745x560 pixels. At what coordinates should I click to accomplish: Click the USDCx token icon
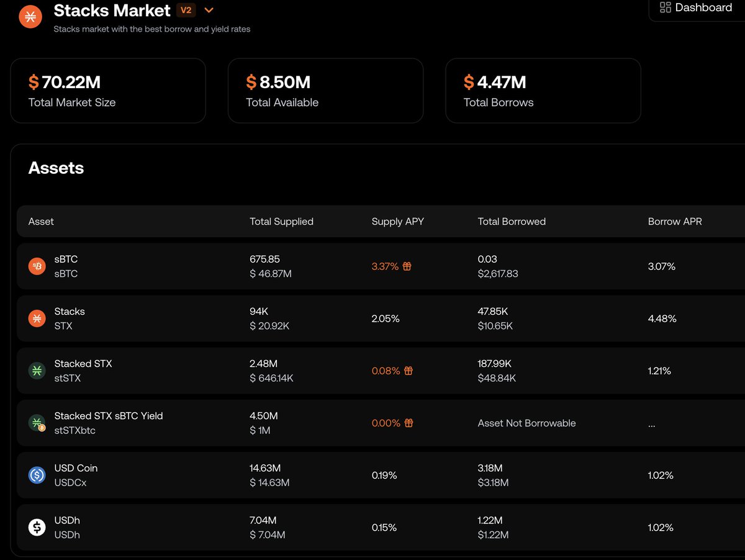point(37,475)
